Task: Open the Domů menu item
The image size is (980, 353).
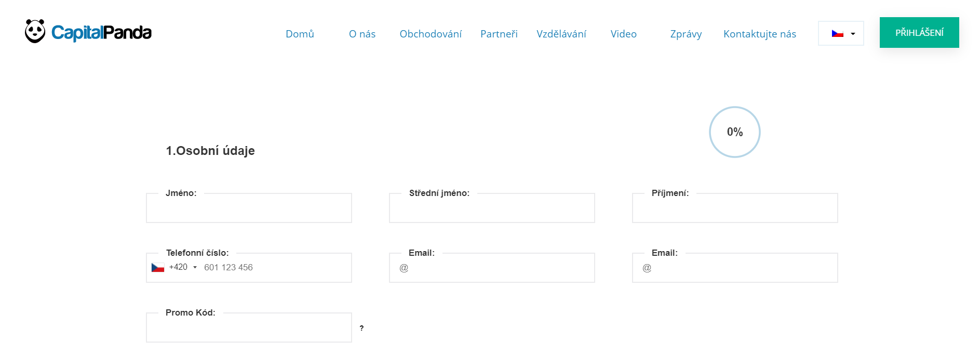Action: pos(300,34)
